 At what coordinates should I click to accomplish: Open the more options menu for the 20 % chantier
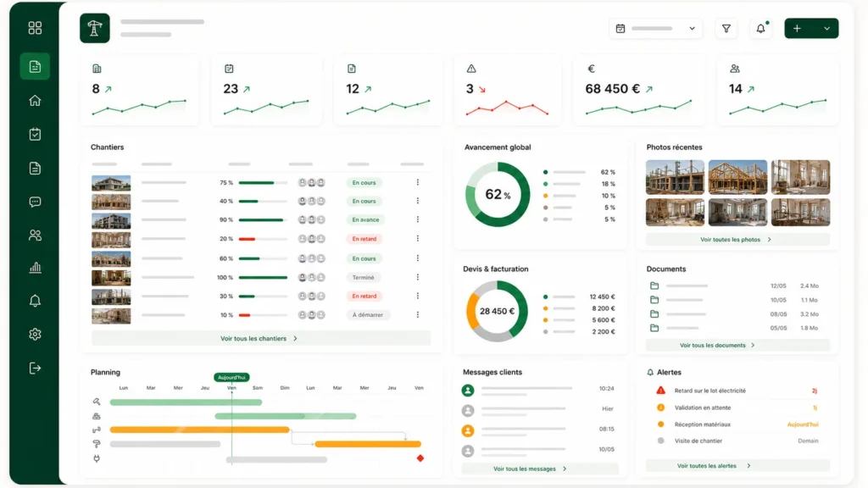(x=417, y=238)
